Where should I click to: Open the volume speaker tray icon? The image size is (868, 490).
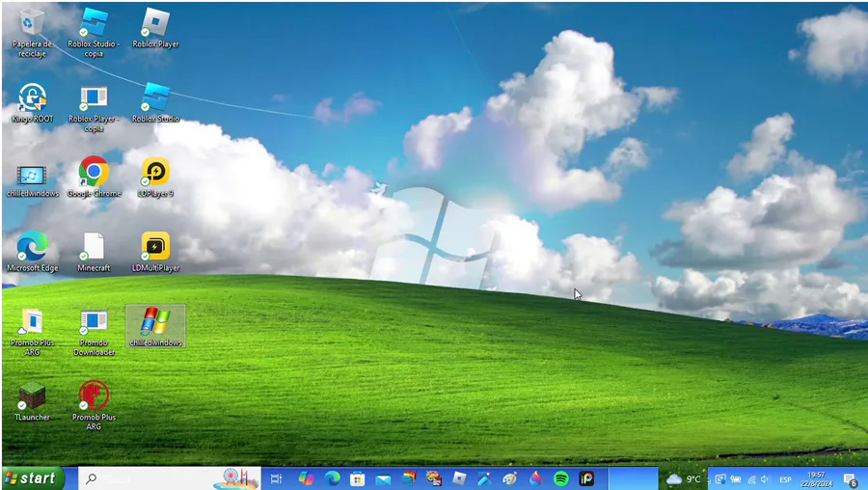(766, 479)
